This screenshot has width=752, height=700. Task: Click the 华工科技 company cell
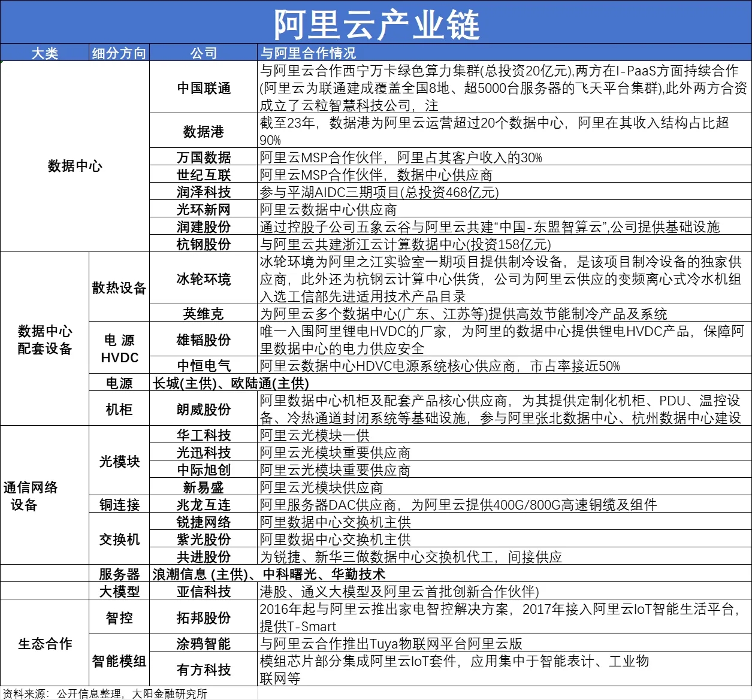(x=204, y=435)
